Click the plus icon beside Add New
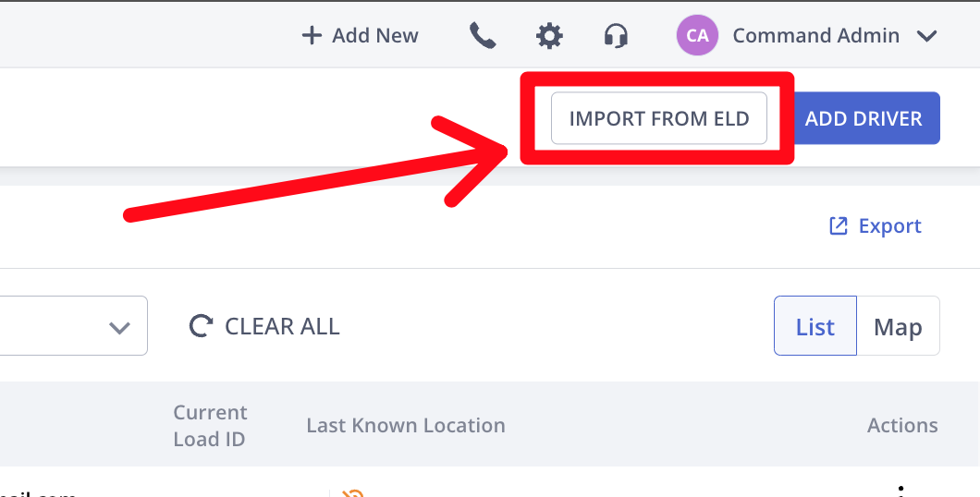 click(x=312, y=36)
